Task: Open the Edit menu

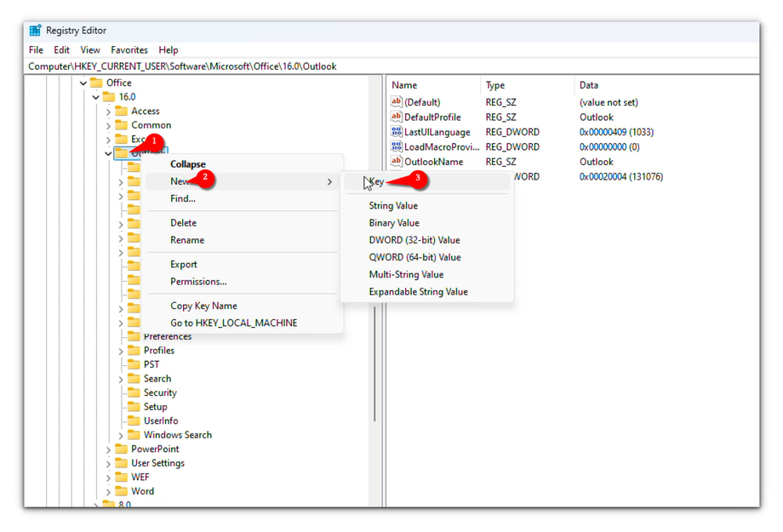Action: (x=62, y=50)
